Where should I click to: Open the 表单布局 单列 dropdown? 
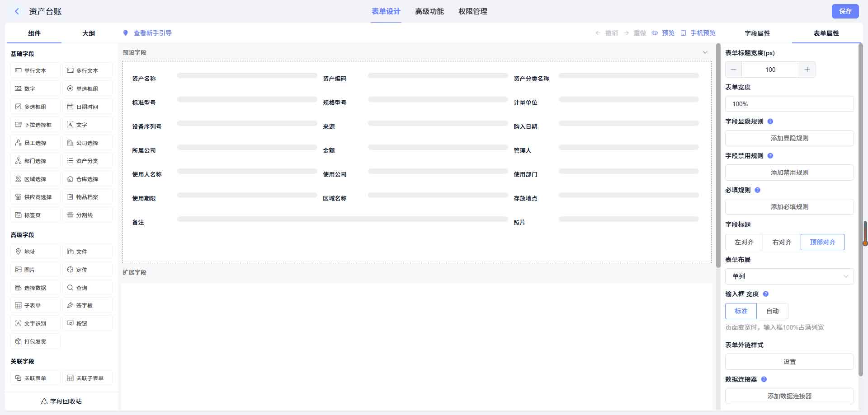[789, 276]
